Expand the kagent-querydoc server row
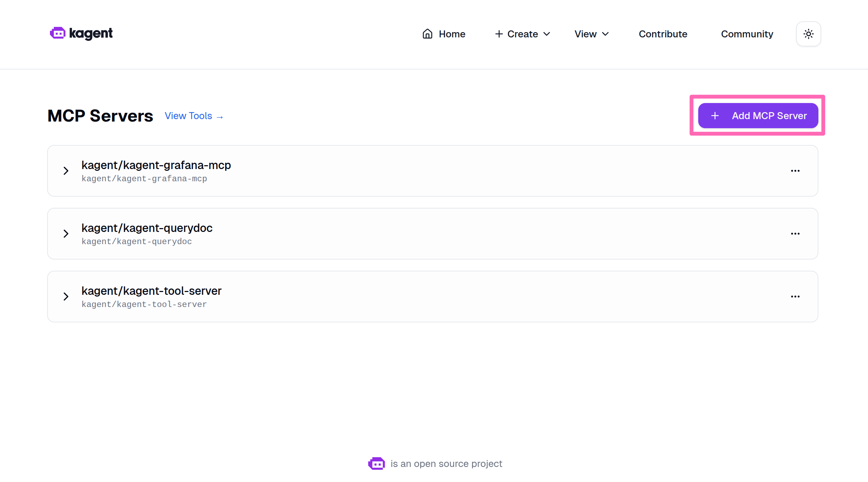868x482 pixels. [x=66, y=234]
